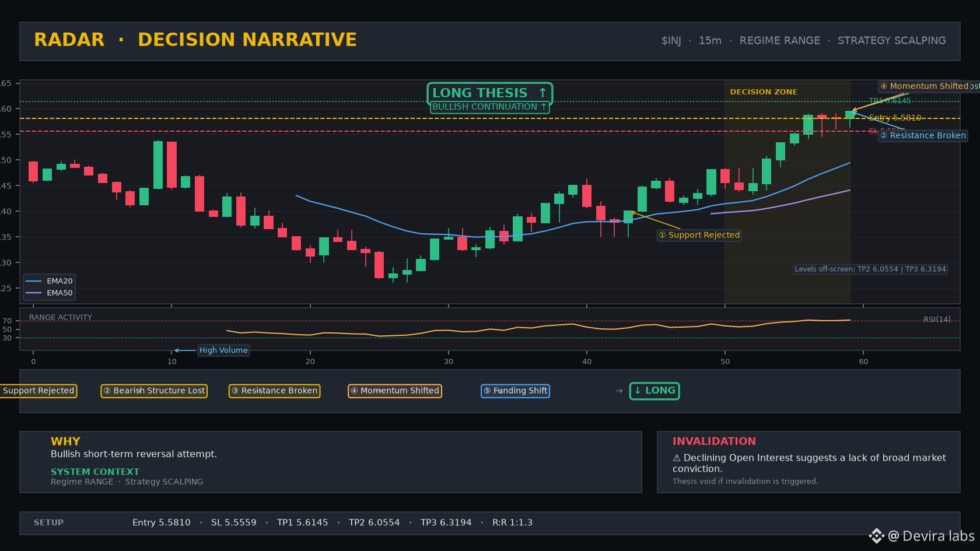Click the $INJ ticker in header
The height and width of the screenshot is (551, 980).
click(671, 41)
